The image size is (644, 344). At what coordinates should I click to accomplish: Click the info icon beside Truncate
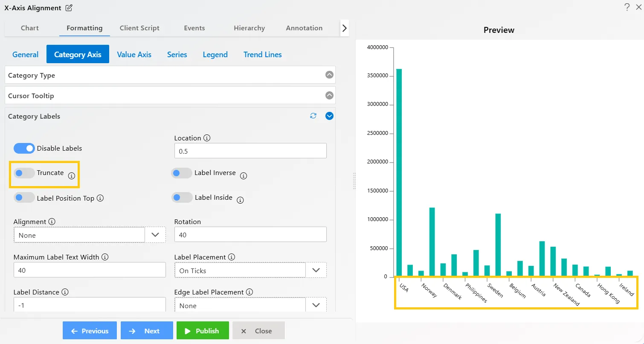click(72, 175)
